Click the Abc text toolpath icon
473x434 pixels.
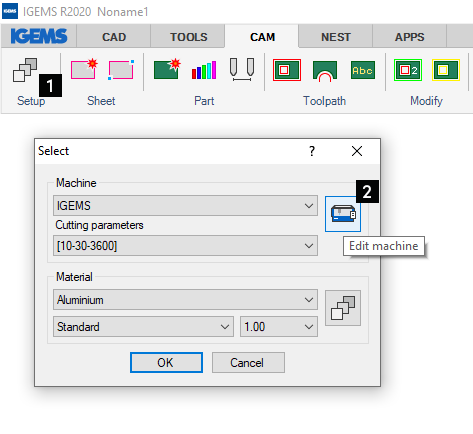363,70
